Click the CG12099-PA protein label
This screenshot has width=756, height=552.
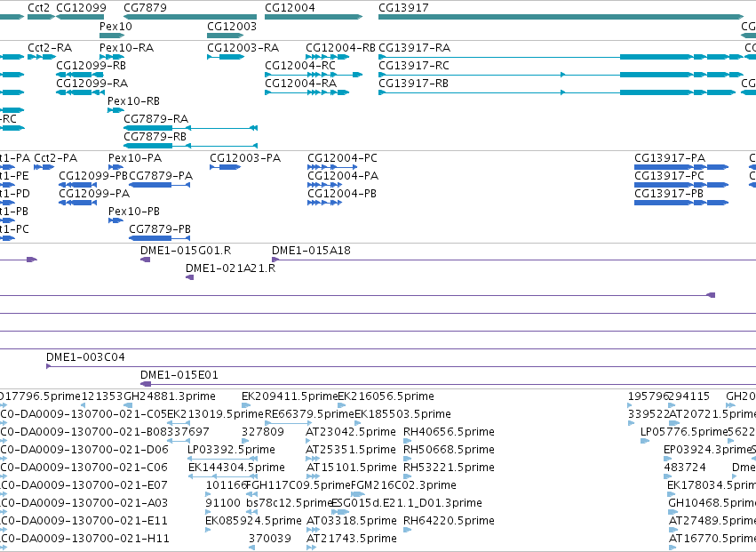click(x=94, y=194)
